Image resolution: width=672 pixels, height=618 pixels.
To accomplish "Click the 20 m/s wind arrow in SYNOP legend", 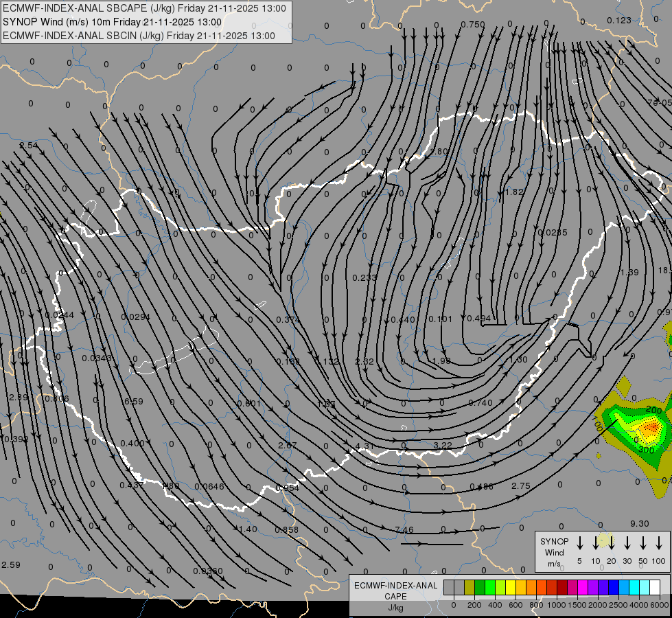I will [612, 543].
